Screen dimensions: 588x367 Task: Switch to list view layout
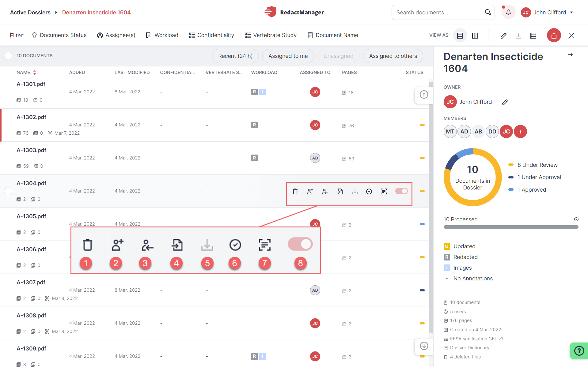460,36
